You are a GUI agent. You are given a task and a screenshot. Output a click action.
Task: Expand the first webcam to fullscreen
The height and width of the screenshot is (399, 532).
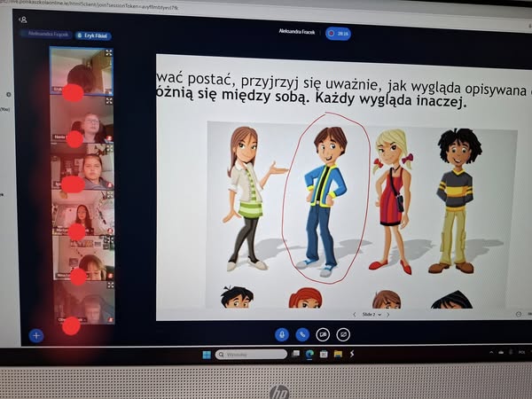click(x=109, y=53)
